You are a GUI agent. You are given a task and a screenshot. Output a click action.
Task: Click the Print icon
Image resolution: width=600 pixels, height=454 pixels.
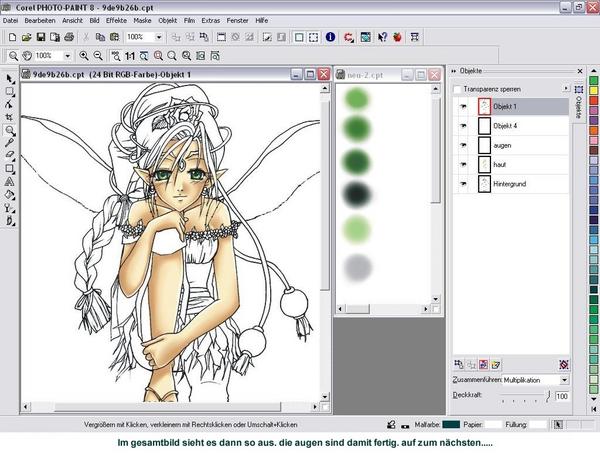69,37
